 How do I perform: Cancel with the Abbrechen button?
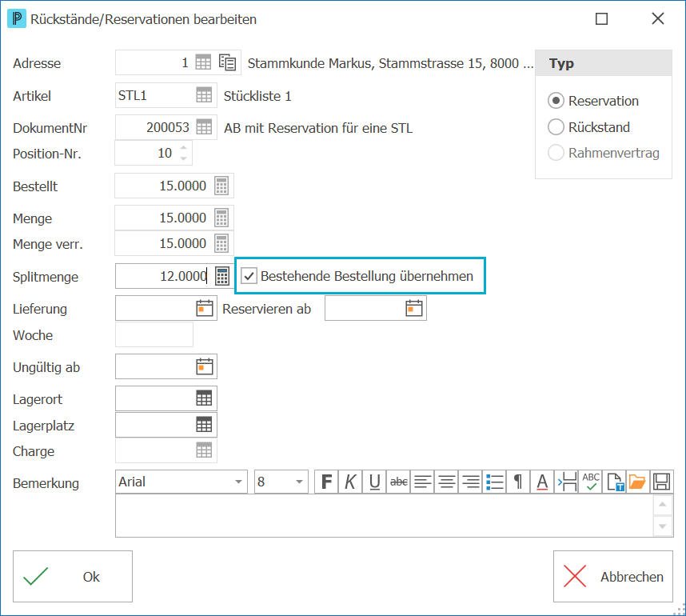coord(613,576)
